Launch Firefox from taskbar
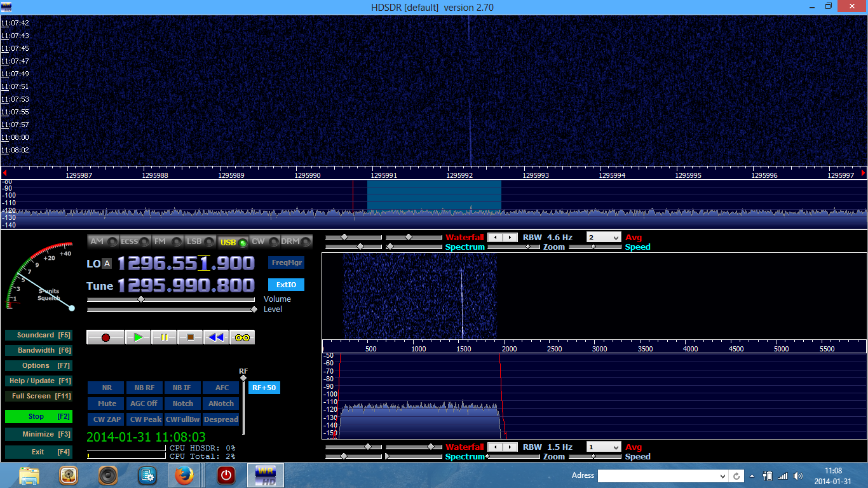 pyautogui.click(x=184, y=475)
